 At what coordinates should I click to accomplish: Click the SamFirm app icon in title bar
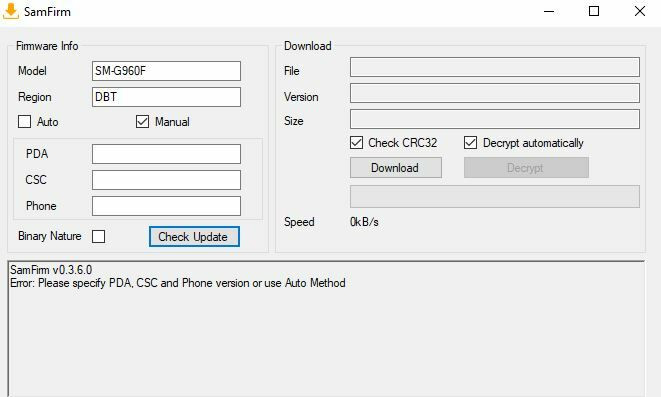[x=11, y=11]
